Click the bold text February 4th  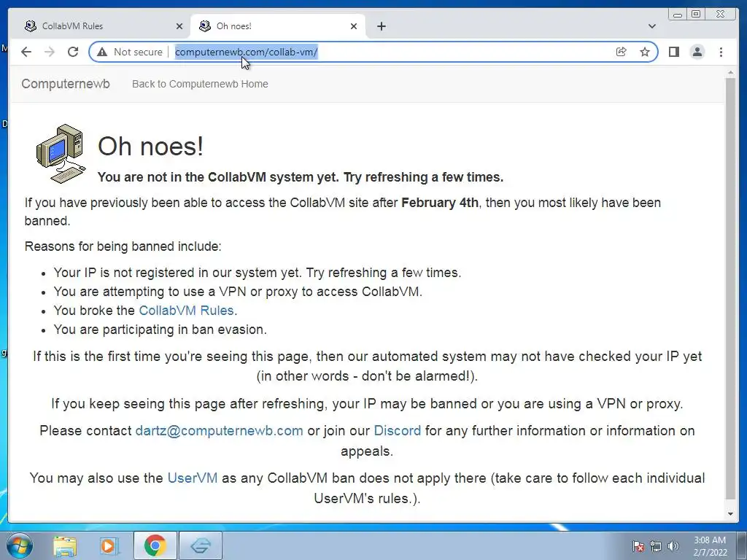440,203
